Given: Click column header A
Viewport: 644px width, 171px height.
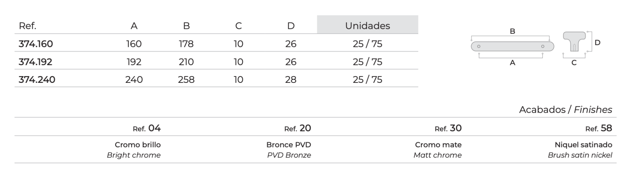Looking at the screenshot, I should (134, 26).
